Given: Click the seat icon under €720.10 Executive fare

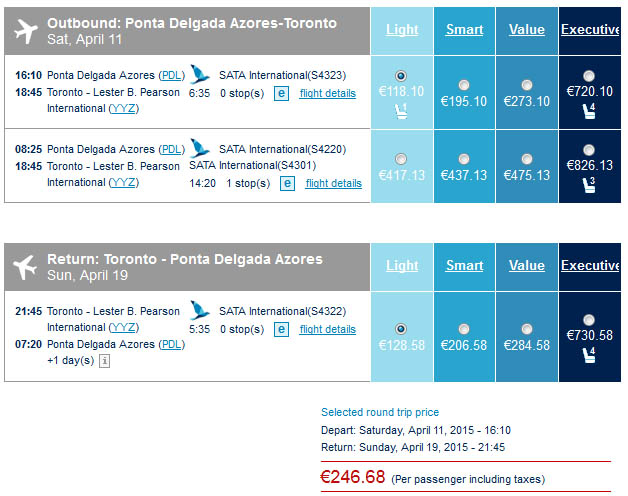Looking at the screenshot, I should point(589,111).
